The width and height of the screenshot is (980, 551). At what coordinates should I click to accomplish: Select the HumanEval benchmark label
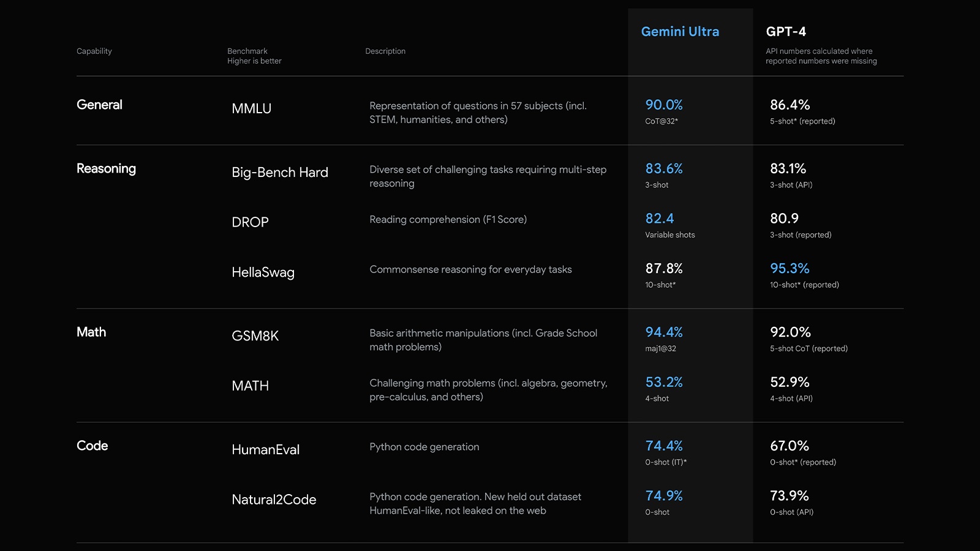[x=265, y=450]
